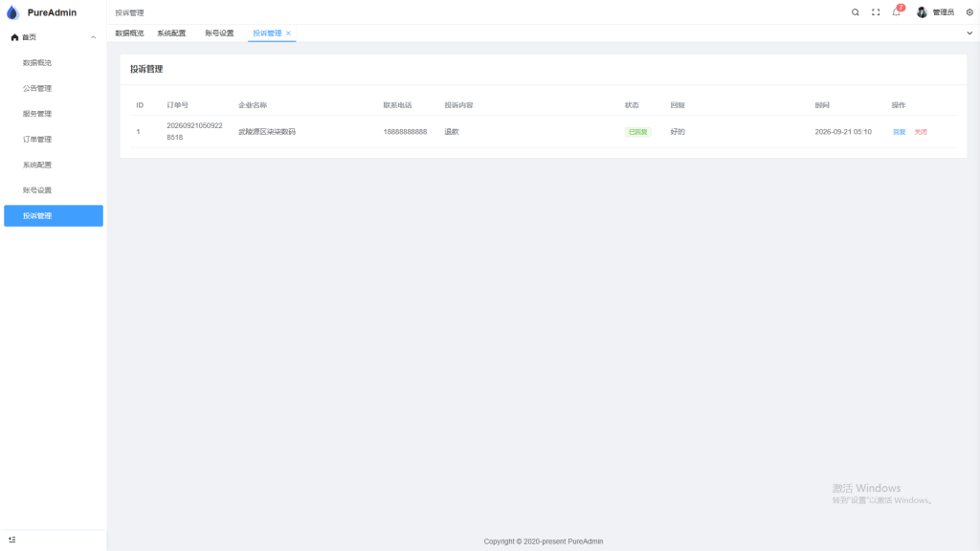Click the timestamp 2026-09-21 05:10
The image size is (980, 551).
pos(843,132)
